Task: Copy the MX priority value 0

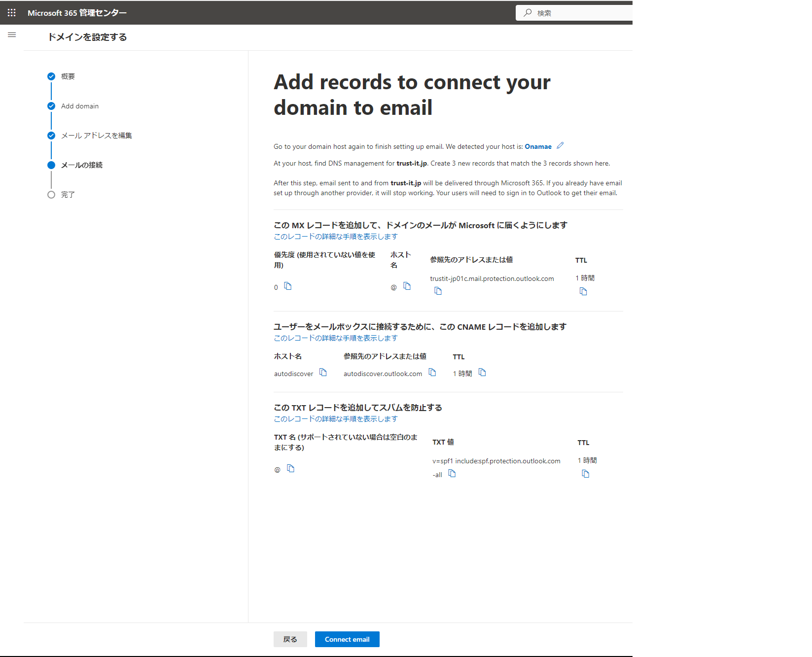Action: click(288, 286)
